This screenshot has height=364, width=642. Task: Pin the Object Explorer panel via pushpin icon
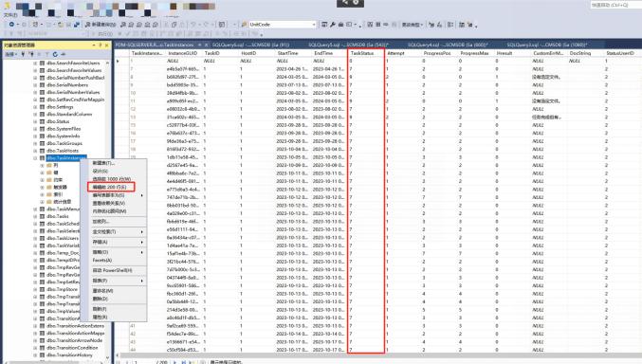[x=101, y=45]
